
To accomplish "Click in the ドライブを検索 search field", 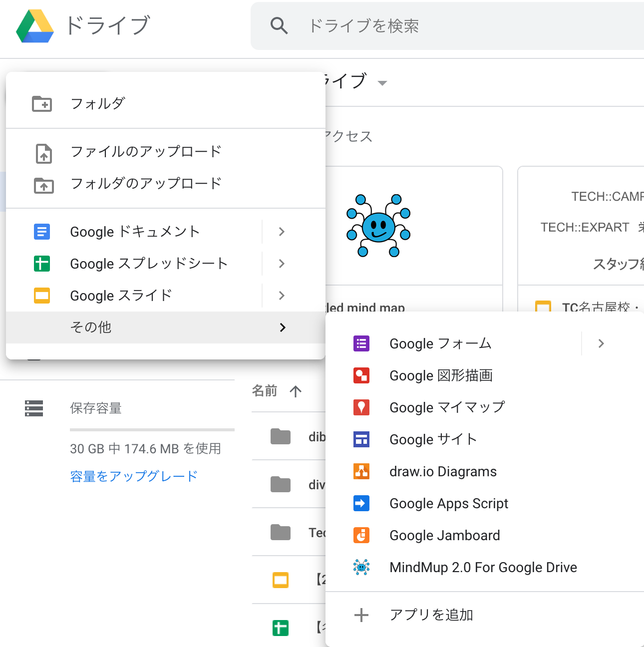I will tap(449, 26).
